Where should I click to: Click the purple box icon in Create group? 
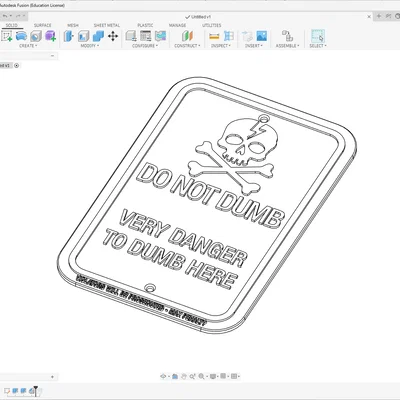[50, 36]
